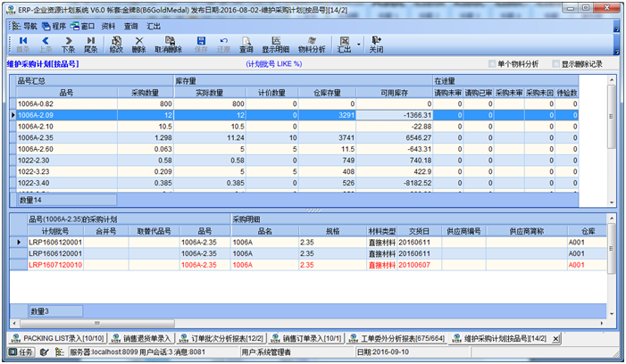The image size is (626, 364).
Task: Open the 资料 data menu
Action: click(108, 26)
